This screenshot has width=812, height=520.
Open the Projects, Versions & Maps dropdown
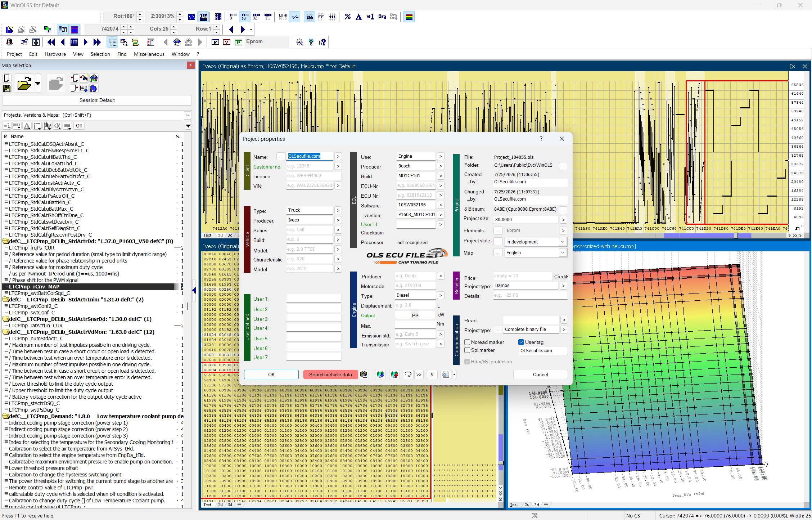click(x=188, y=115)
